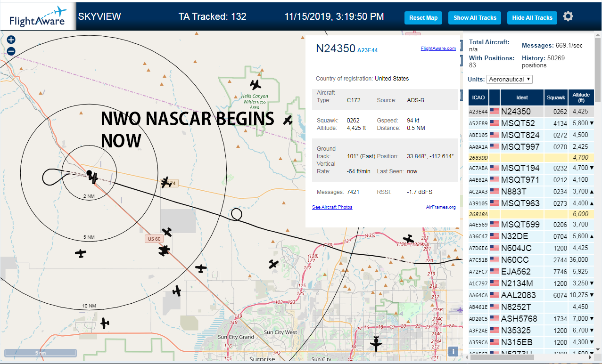This screenshot has height=364, width=602.
Task: Click the map info 'i' button
Action: [x=453, y=351]
